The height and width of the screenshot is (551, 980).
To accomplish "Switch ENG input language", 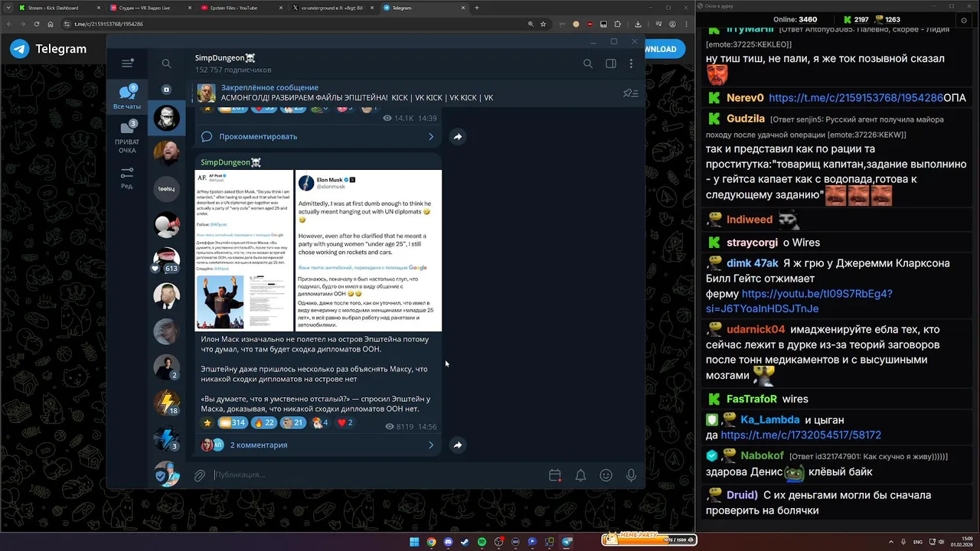I will (918, 542).
